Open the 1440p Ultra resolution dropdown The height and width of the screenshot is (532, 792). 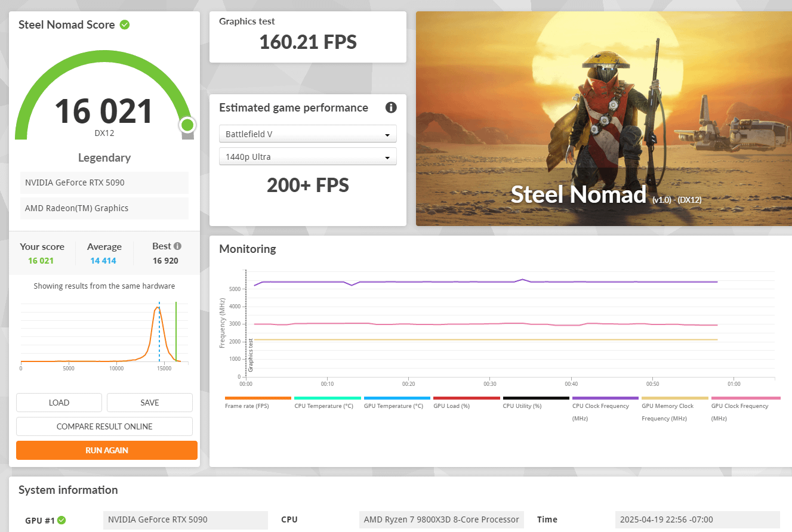pos(308,157)
